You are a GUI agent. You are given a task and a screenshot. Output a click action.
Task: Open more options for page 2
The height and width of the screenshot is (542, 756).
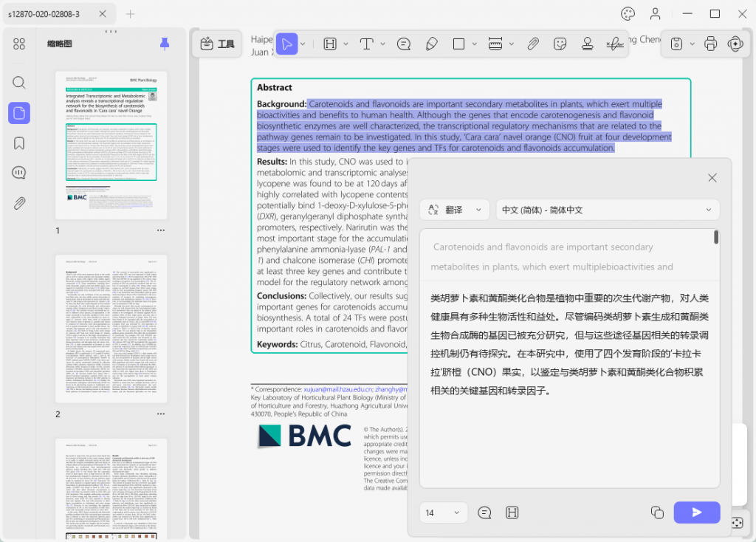coord(160,414)
